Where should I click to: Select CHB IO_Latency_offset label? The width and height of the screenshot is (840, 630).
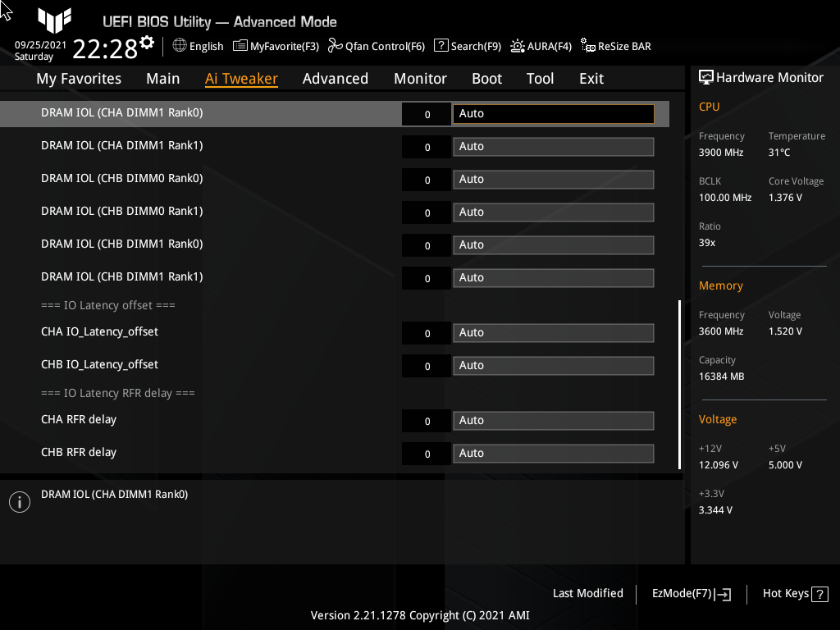[99, 364]
